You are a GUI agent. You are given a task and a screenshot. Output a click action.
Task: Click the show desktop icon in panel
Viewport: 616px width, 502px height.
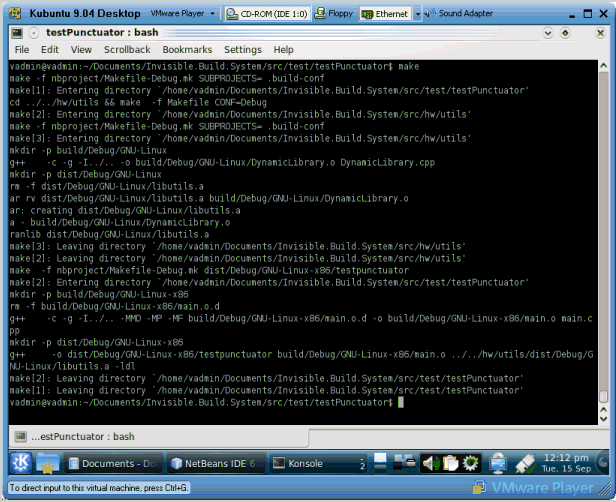click(381, 463)
